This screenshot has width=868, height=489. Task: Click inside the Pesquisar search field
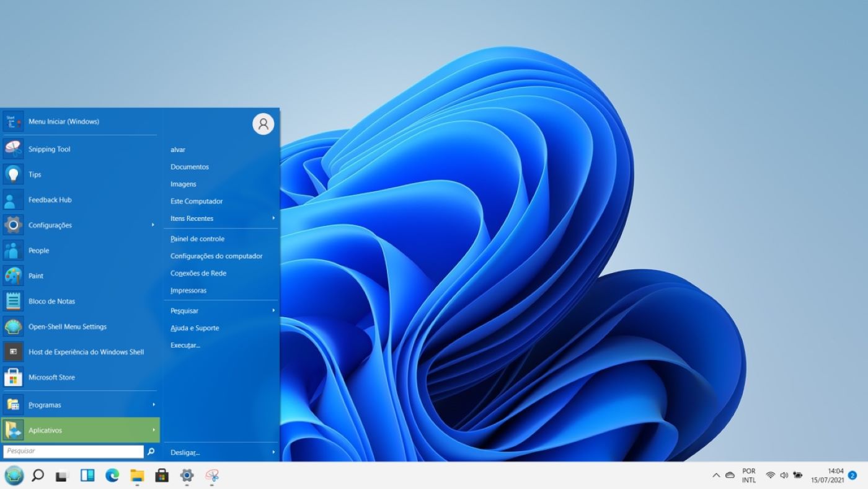[73, 451]
